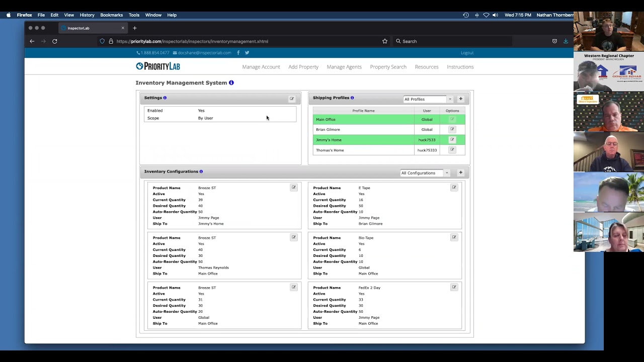Edit the Main Office shipping profile
The height and width of the screenshot is (362, 644).
click(x=452, y=119)
